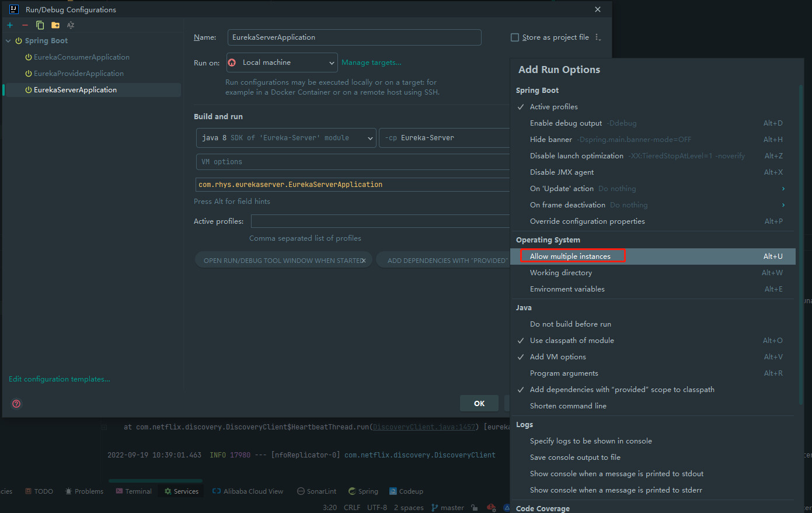
Task: Choose Shorten command line option
Action: pyautogui.click(x=653, y=406)
